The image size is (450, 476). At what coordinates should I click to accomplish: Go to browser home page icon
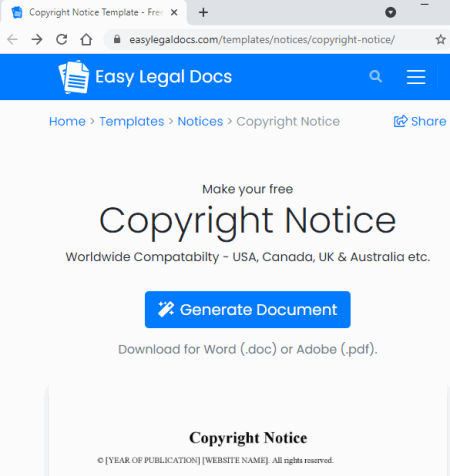pyautogui.click(x=86, y=39)
